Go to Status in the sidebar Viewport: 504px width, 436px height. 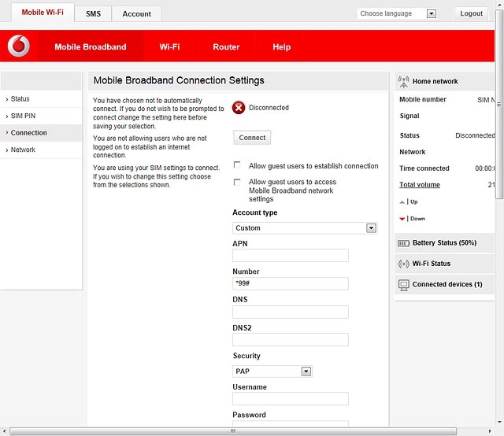[x=41, y=99]
